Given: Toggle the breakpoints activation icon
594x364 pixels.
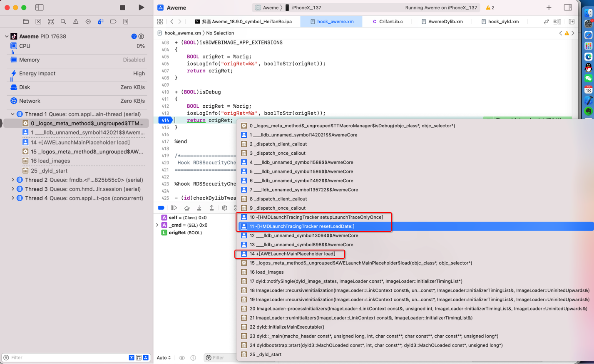Looking at the screenshot, I should pyautogui.click(x=161, y=208).
